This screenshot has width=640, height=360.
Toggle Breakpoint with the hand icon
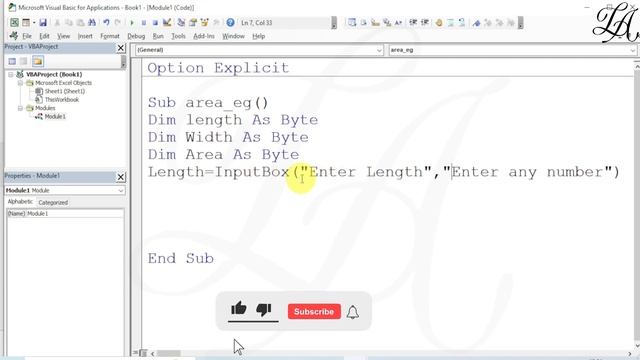pyautogui.click(x=439, y=23)
